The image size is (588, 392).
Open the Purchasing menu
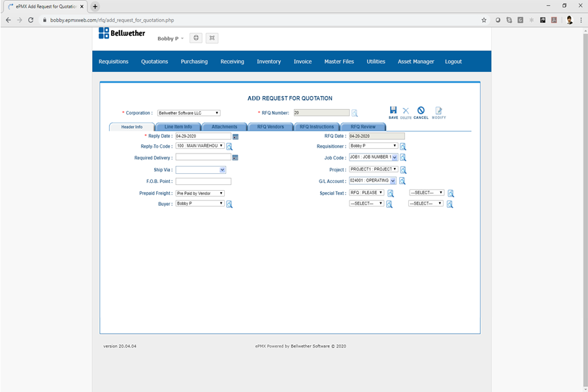(x=194, y=61)
